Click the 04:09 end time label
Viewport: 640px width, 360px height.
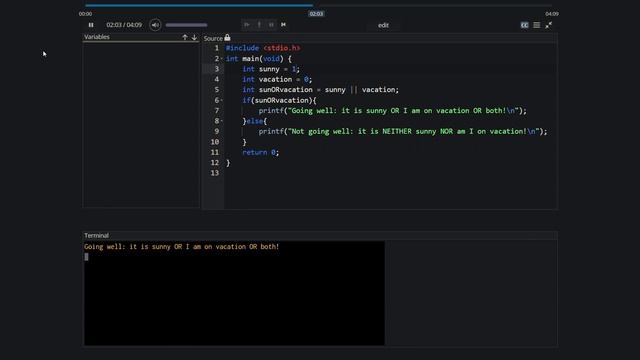click(x=552, y=14)
